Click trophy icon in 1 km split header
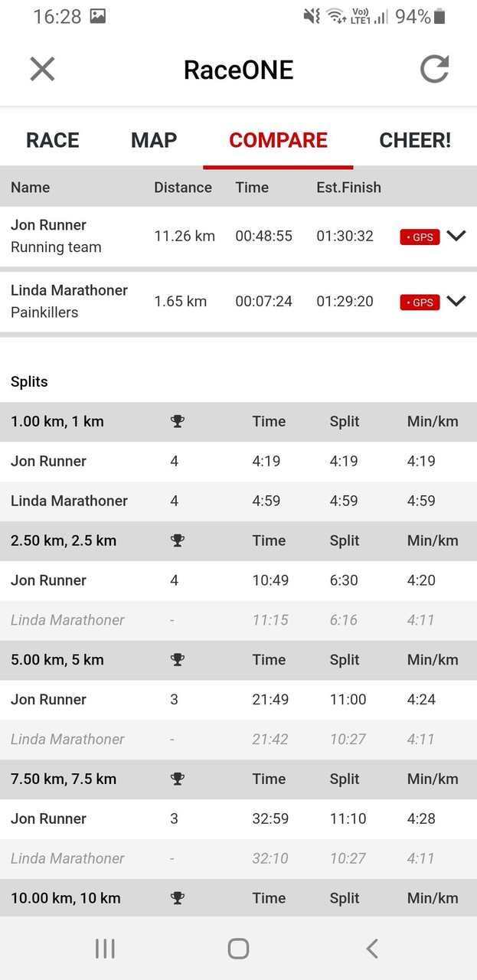 178,421
